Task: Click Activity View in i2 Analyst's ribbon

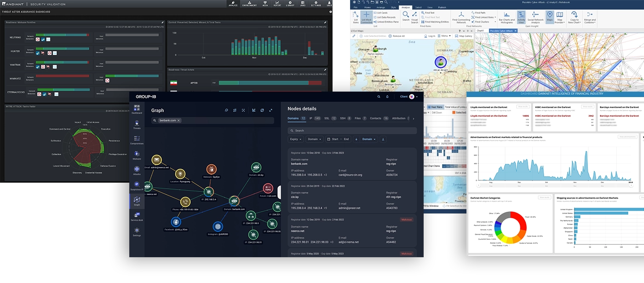Action: coord(521,17)
